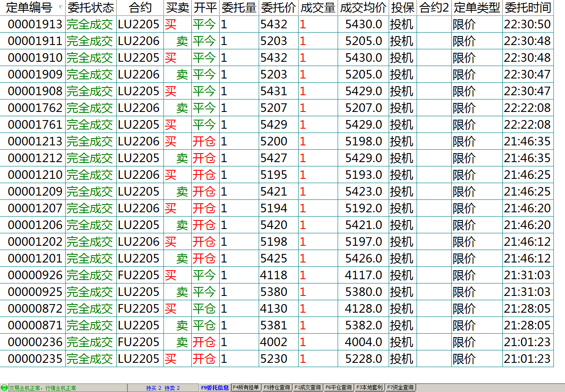Click the 成交均价 column header
The width and height of the screenshot is (565, 392).
tap(363, 8)
